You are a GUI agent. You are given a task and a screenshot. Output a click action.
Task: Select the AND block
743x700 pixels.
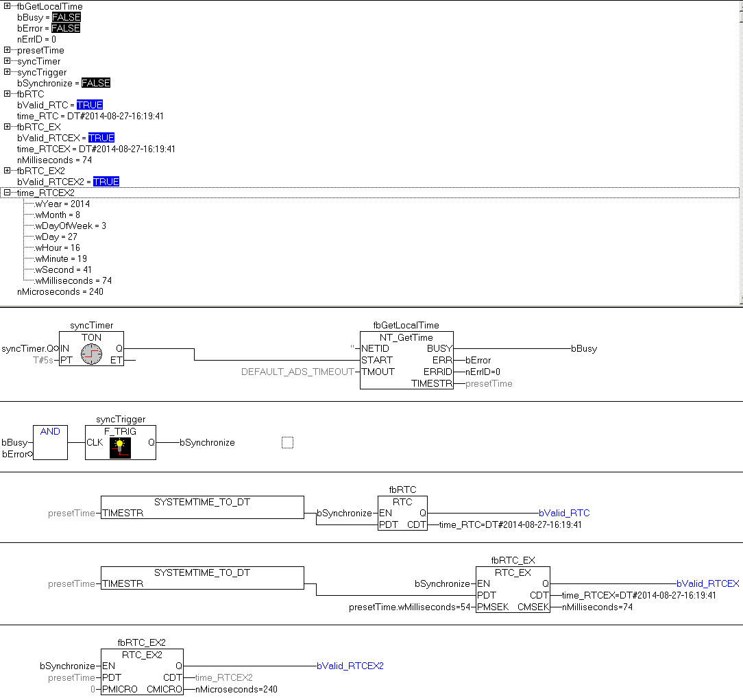tap(50, 443)
